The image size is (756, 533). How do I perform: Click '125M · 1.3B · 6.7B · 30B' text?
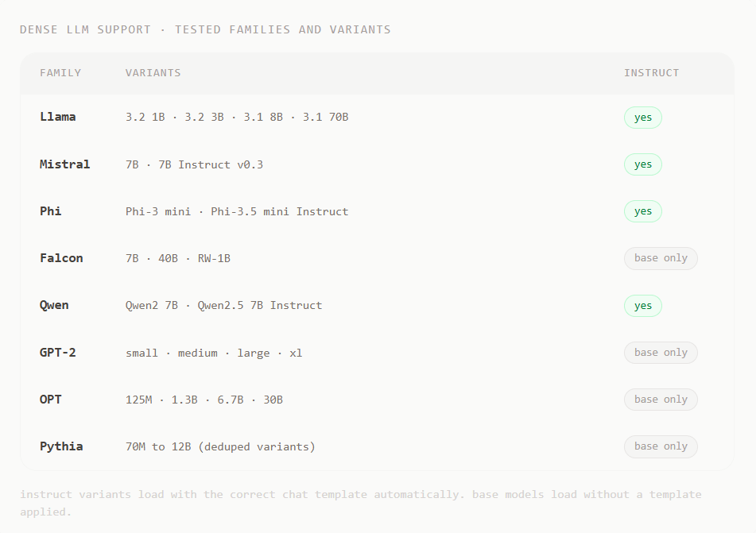pyautogui.click(x=204, y=400)
